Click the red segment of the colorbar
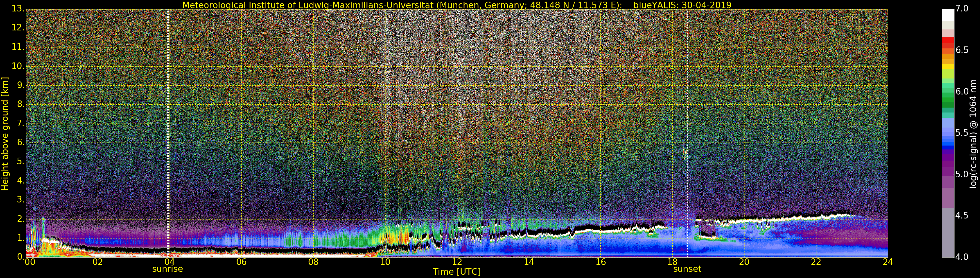This screenshot has height=278, width=980. point(948,40)
